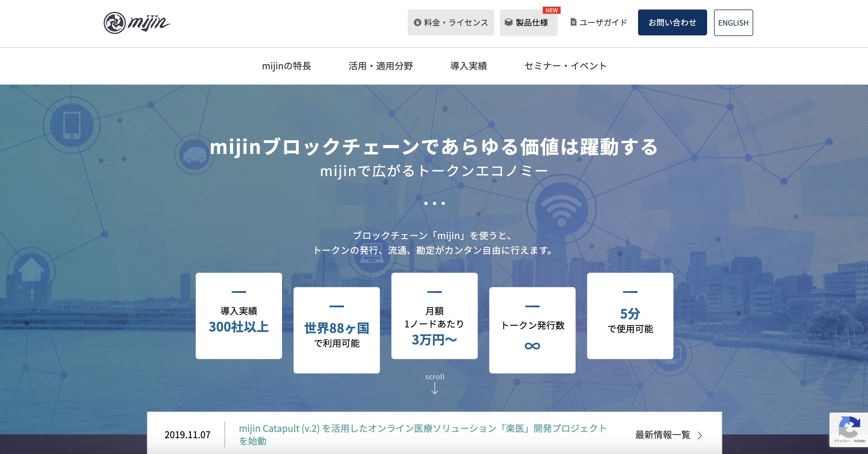The width and height of the screenshot is (868, 454).
Task: Open the mijin Catapult 楽医 news article
Action: (x=423, y=434)
